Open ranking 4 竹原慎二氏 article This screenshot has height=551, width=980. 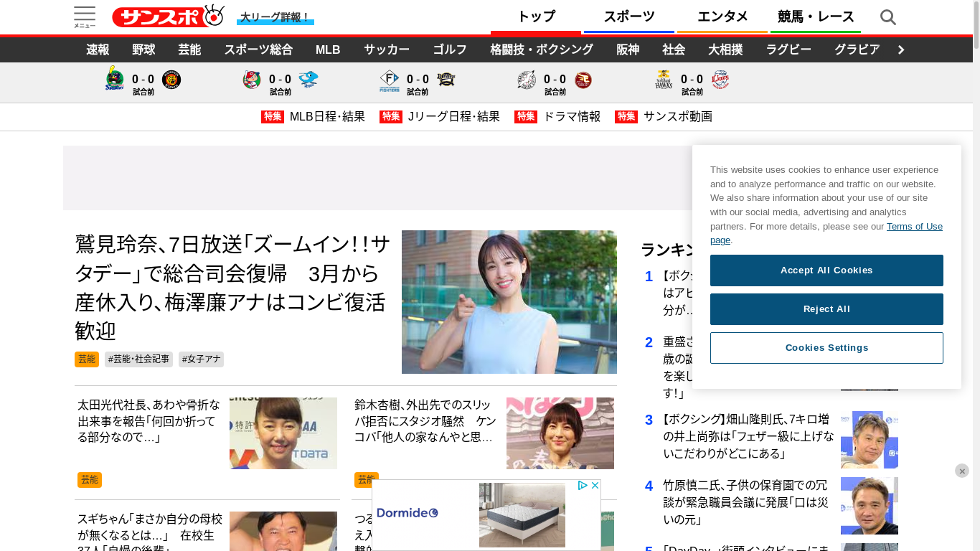coord(745,502)
